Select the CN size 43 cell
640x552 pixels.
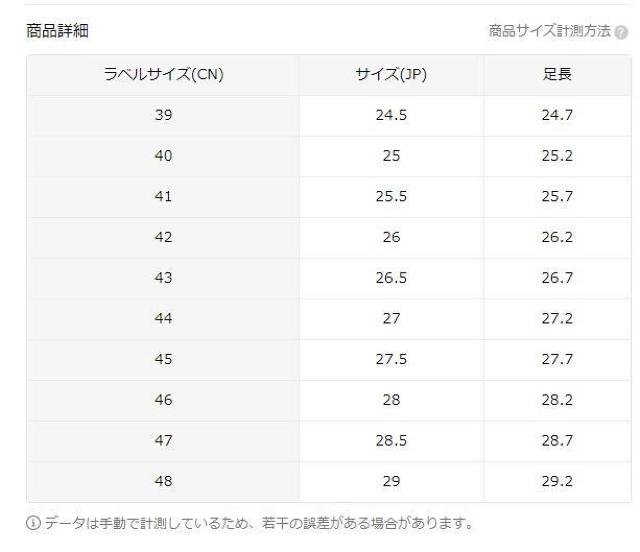pyautogui.click(x=163, y=278)
